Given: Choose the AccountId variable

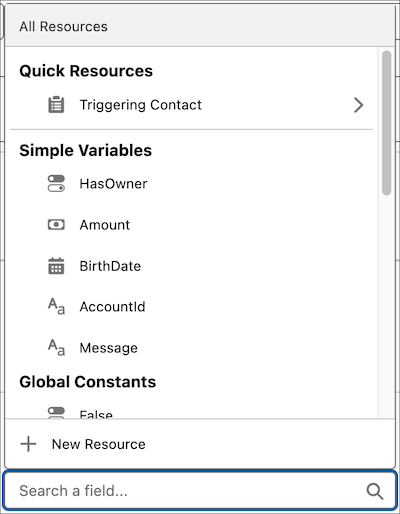Looking at the screenshot, I should (191, 307).
